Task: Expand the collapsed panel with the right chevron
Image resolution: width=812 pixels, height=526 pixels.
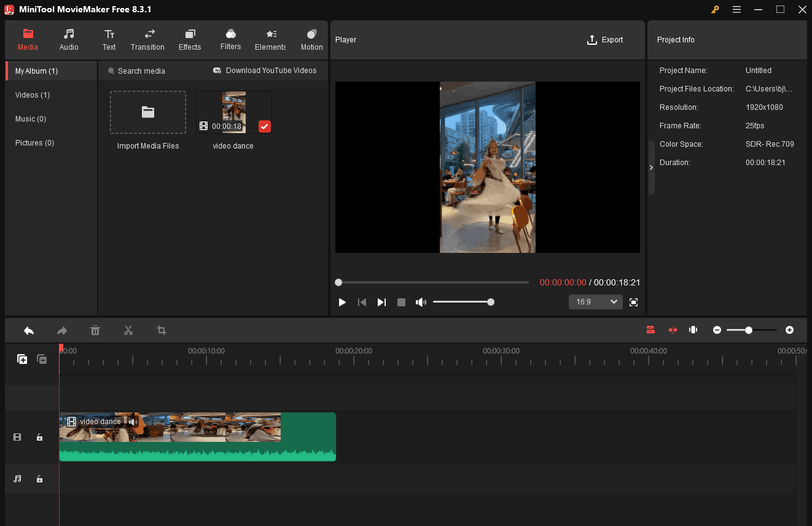Action: tap(651, 167)
